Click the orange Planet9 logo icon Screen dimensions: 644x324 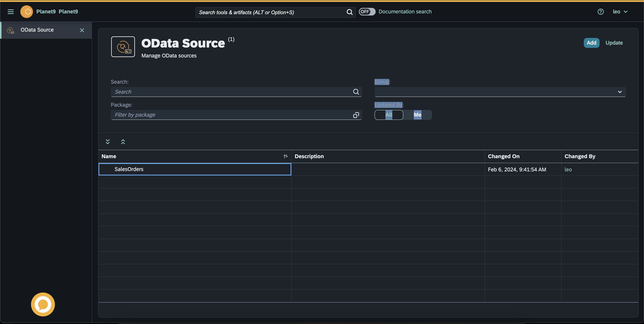tap(26, 12)
